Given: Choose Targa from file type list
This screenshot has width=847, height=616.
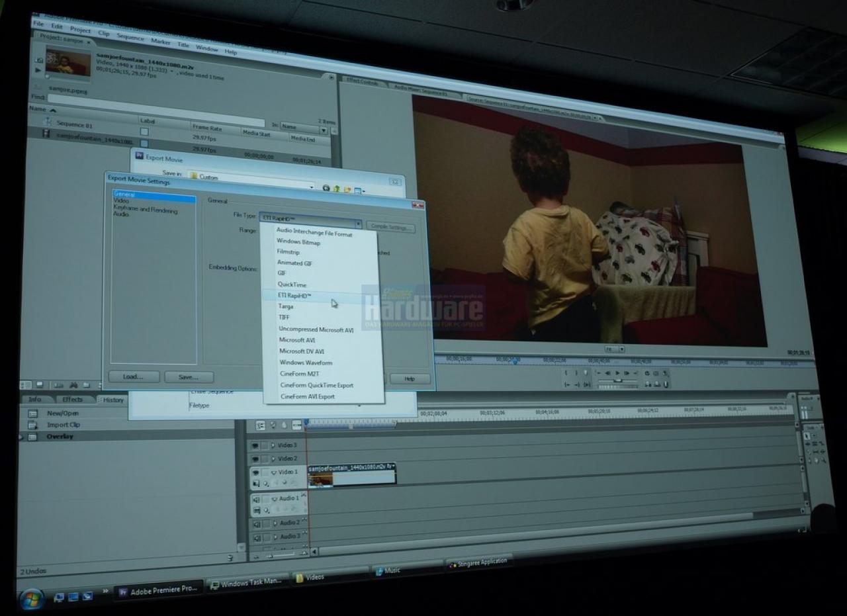Looking at the screenshot, I should pyautogui.click(x=286, y=306).
